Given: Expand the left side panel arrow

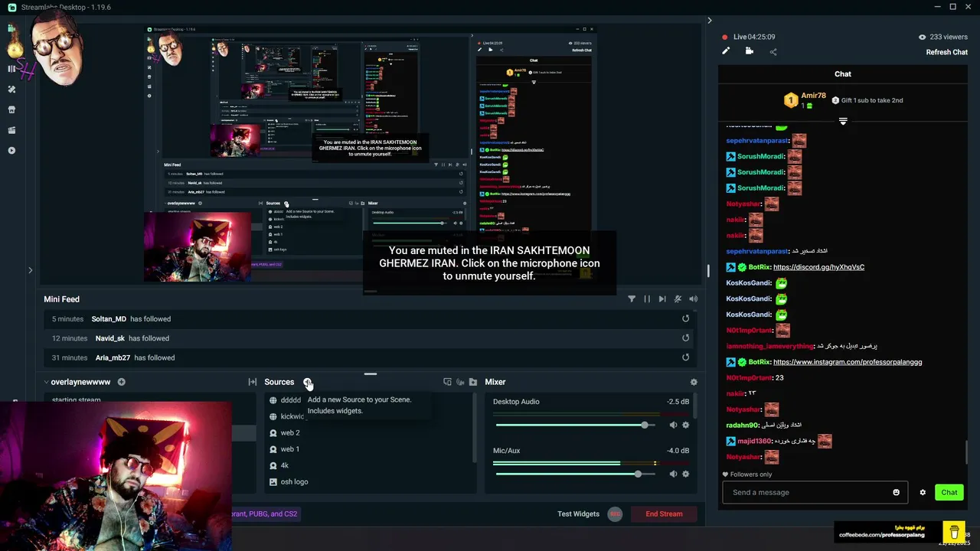Looking at the screenshot, I should [x=30, y=269].
